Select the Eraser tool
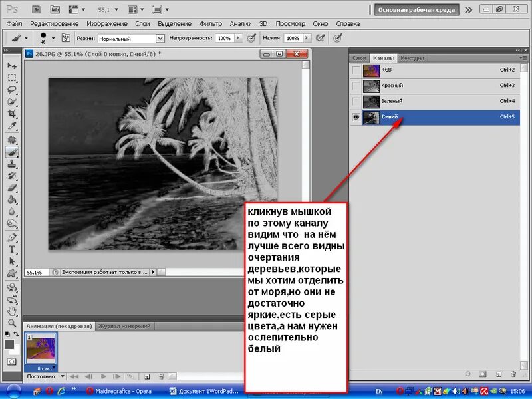 point(12,188)
